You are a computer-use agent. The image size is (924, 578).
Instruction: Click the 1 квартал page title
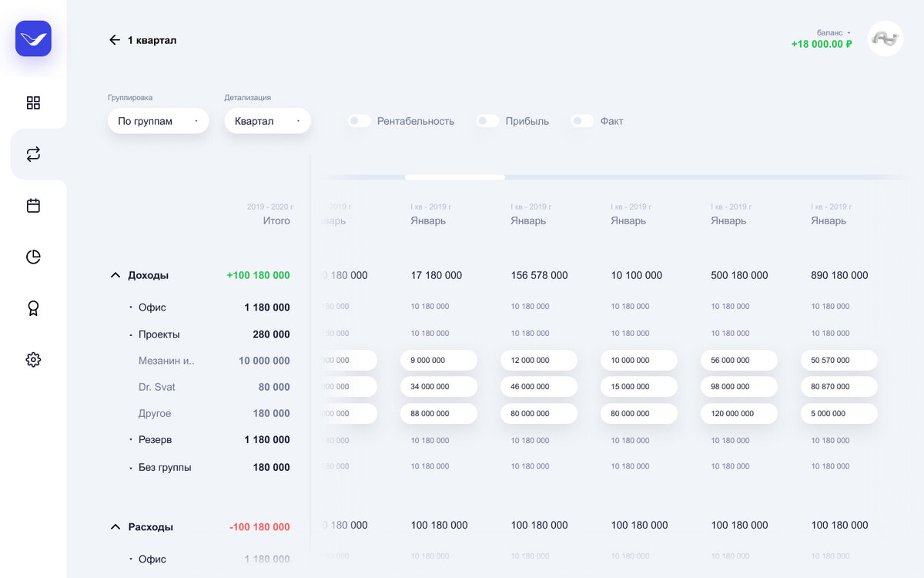point(152,40)
